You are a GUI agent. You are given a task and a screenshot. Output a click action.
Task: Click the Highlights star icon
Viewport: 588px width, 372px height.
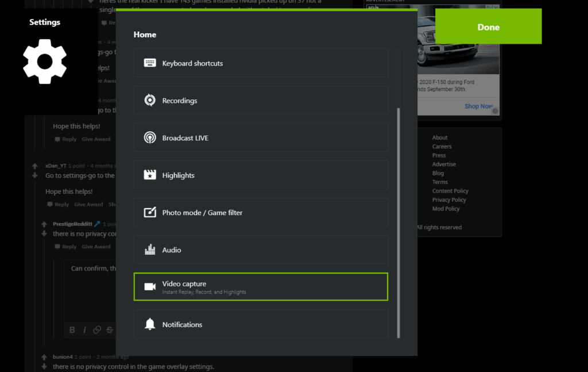(x=150, y=174)
